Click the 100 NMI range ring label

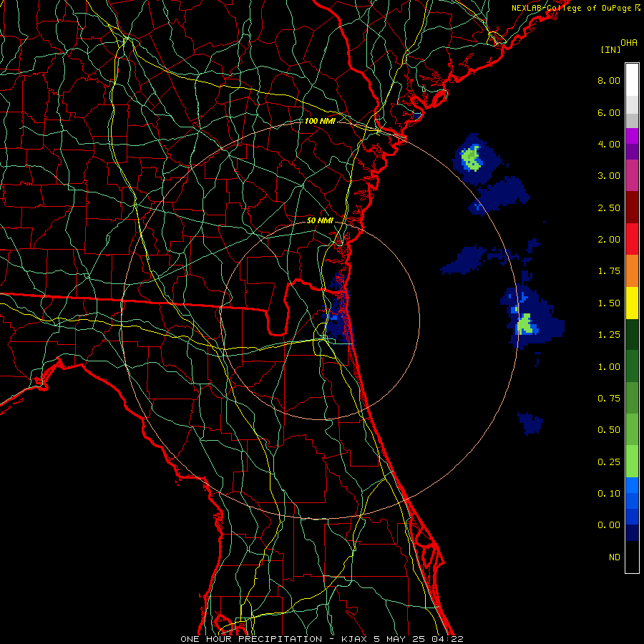[320, 121]
